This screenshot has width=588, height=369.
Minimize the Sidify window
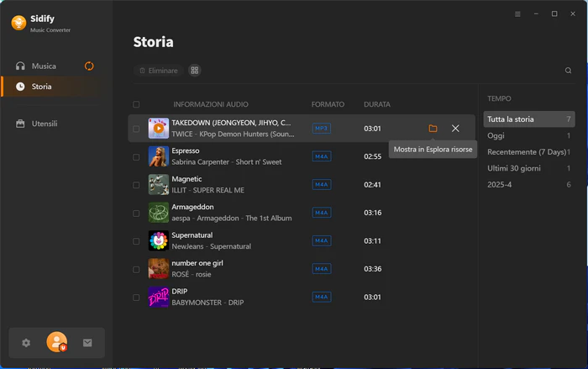[536, 14]
